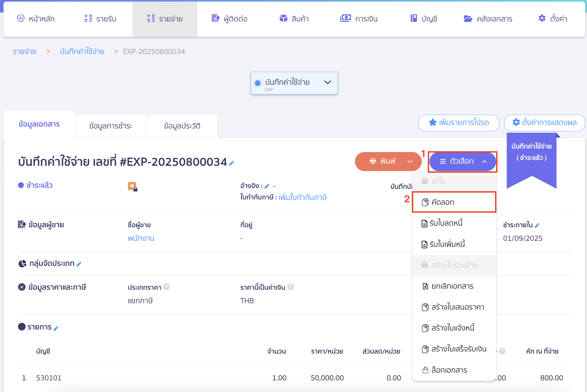Select คัดลอก from the options menu

tap(454, 202)
